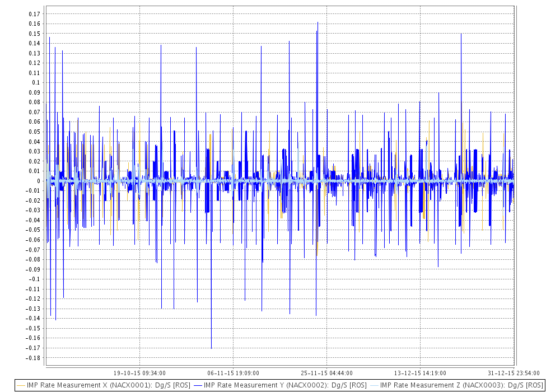Screen dimensions: 560x392
Task: Click the dark blue Y series legend line
Action: [x=198, y=385]
